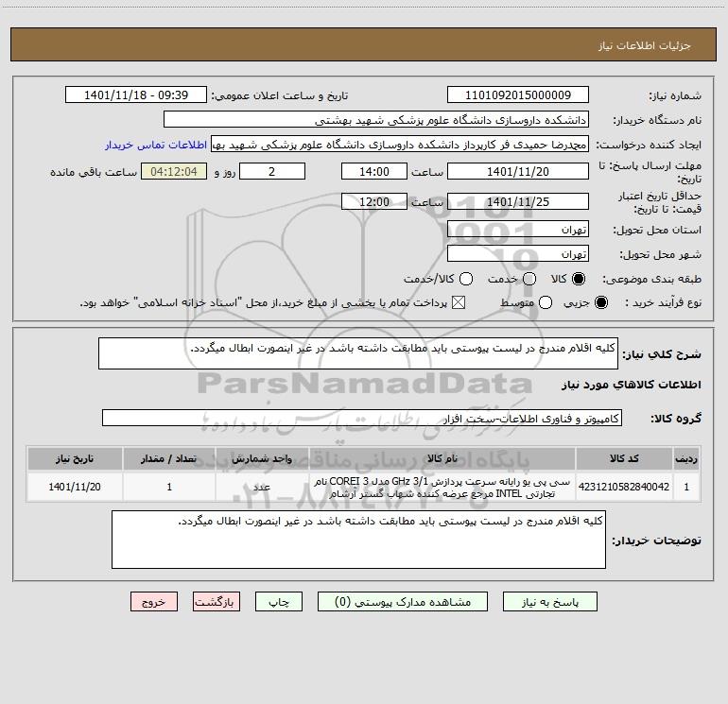Click the announcement date field 1401/11/18 - 09:39
728x704 pixels.
click(x=136, y=94)
